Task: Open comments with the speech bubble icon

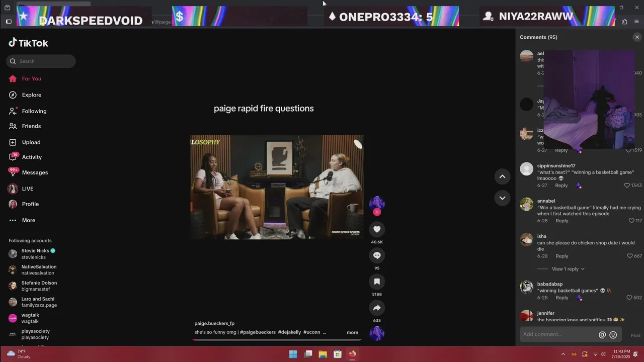Action: pyautogui.click(x=377, y=255)
